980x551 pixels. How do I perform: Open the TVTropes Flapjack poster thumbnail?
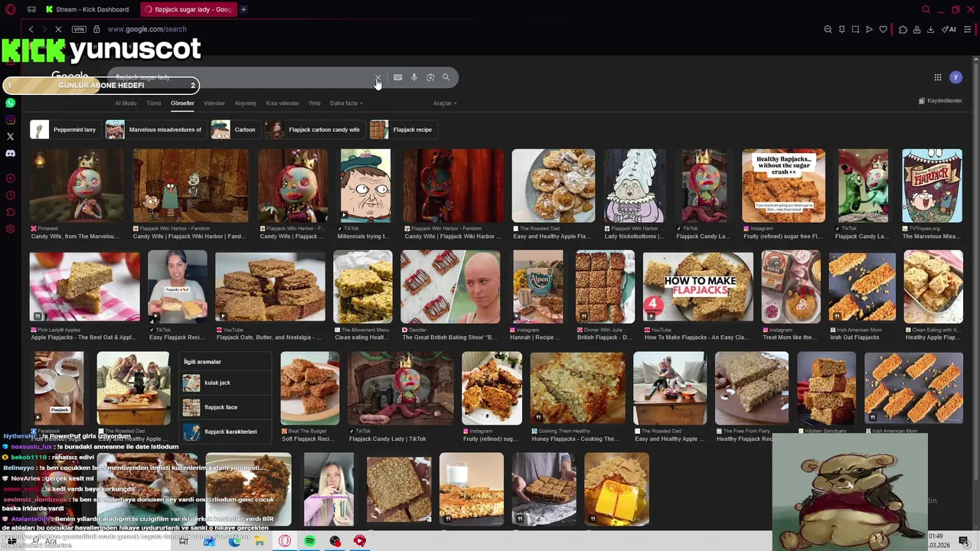pyautogui.click(x=932, y=185)
